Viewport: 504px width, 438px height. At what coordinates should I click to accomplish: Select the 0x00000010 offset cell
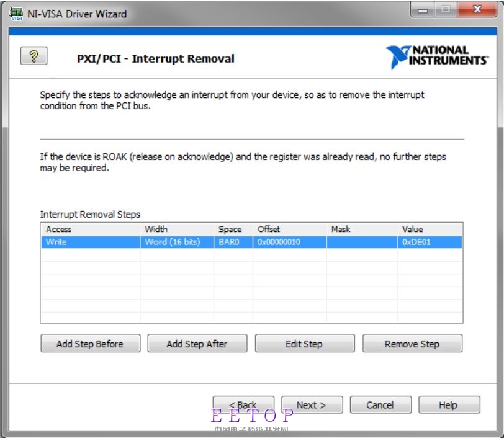[290, 242]
